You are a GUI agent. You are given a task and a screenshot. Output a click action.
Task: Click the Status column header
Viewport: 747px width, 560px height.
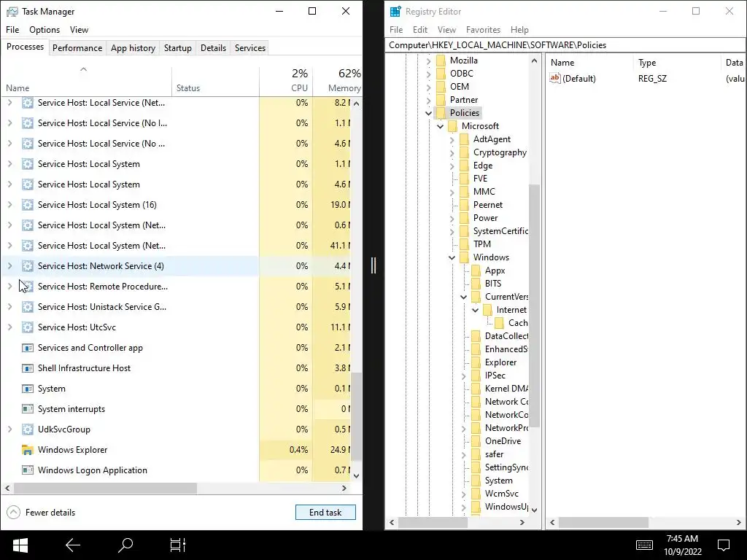click(x=215, y=81)
